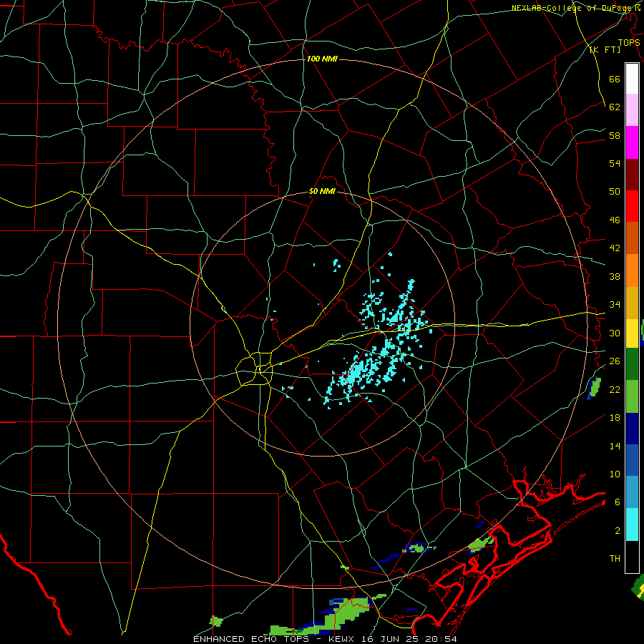Select the 22 legend value
This screenshot has width=644, height=644.
coord(615,389)
